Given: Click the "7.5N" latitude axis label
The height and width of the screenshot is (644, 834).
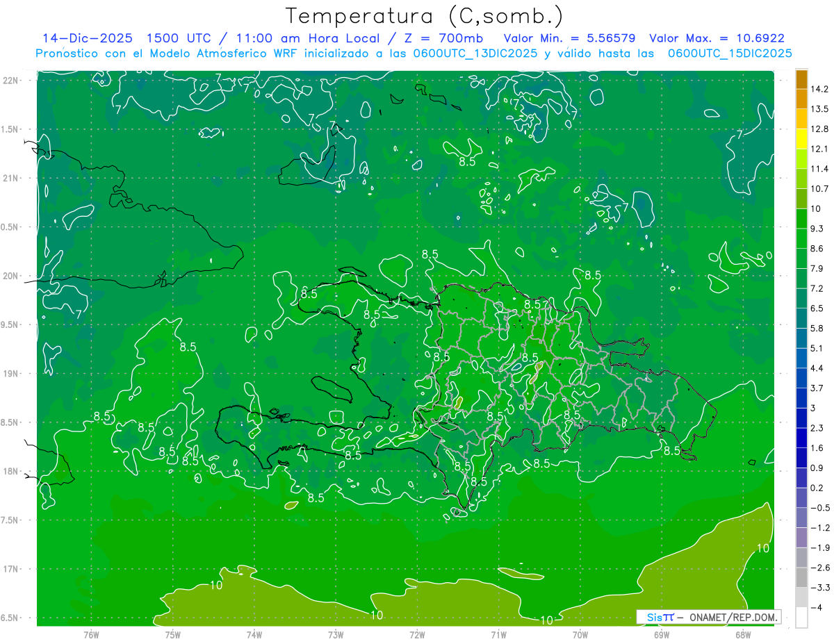Looking at the screenshot, I should [10, 520].
